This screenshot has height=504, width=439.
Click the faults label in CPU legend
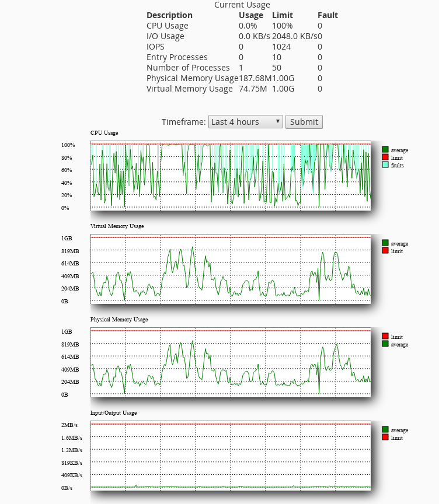(397, 165)
